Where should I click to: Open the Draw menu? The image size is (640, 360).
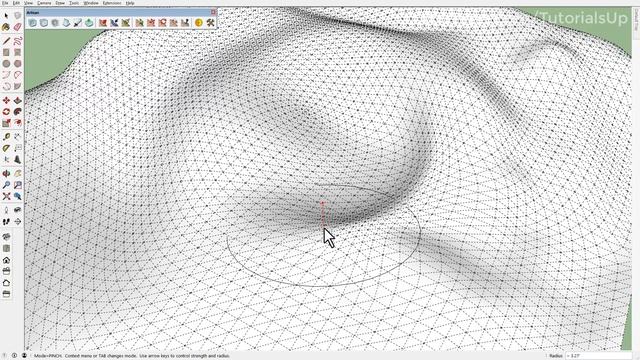pyautogui.click(x=60, y=3)
